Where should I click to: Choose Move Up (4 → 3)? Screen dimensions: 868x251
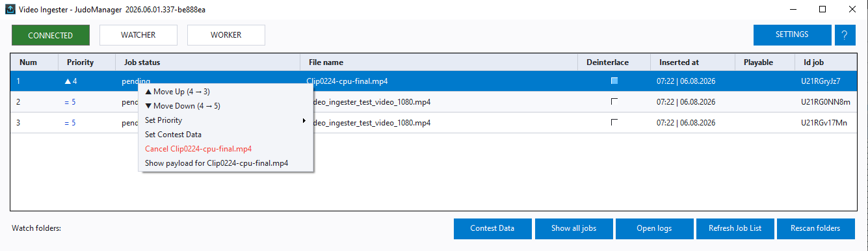click(x=226, y=92)
